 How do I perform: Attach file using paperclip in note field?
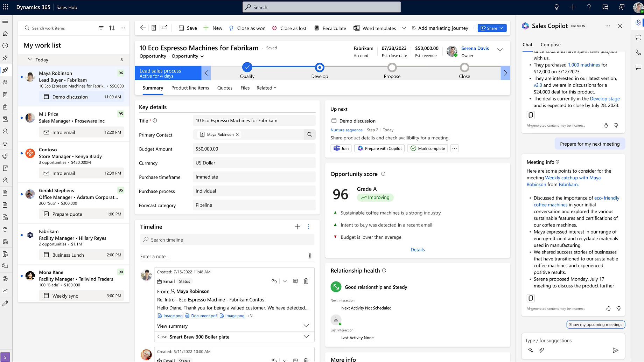pyautogui.click(x=310, y=256)
